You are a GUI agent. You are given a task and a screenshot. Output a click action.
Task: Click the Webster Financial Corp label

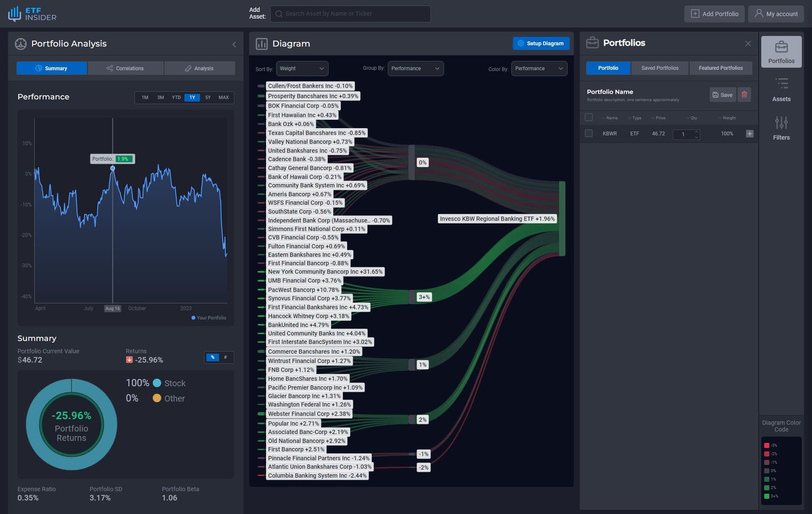[x=309, y=414]
